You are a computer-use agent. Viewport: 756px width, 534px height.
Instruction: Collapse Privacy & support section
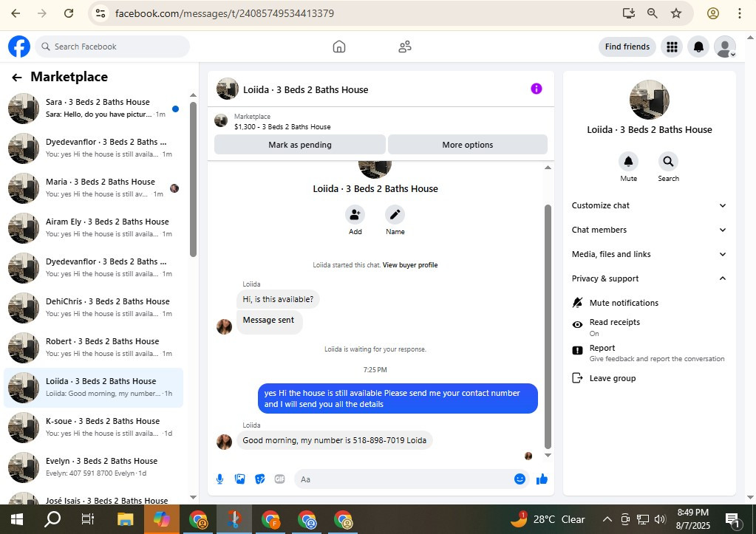(x=649, y=278)
